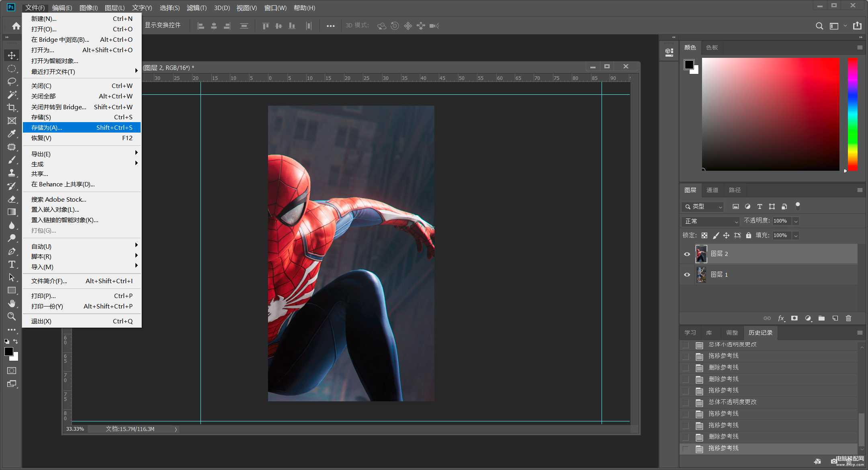Select the Crop tool
This screenshot has width=868, height=470.
click(12, 108)
